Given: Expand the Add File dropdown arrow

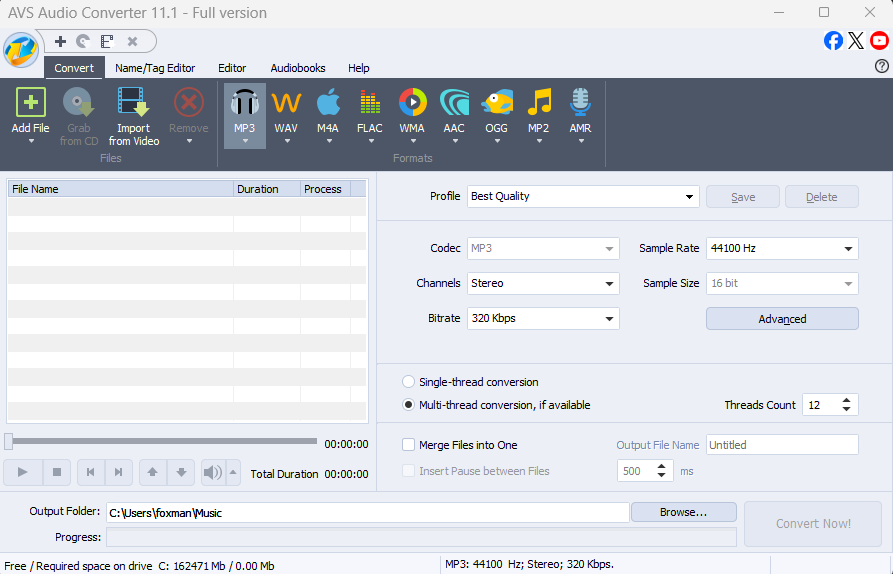Looking at the screenshot, I should [31, 141].
